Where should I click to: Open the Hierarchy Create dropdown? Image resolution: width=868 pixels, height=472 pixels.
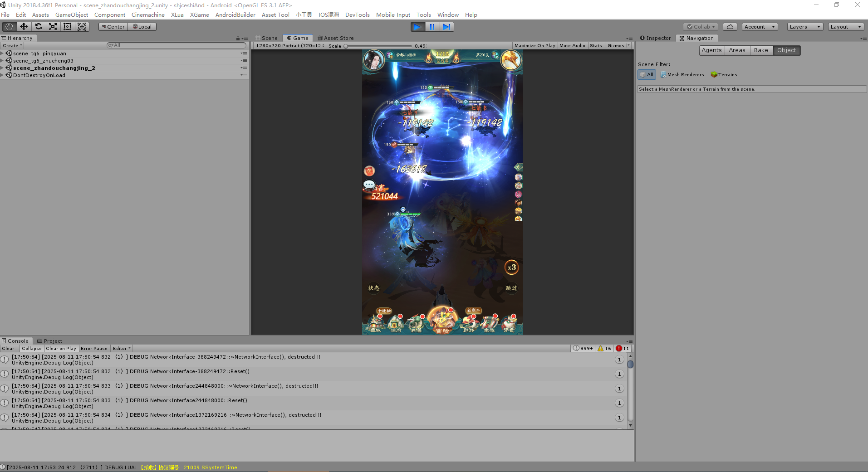pyautogui.click(x=12, y=45)
